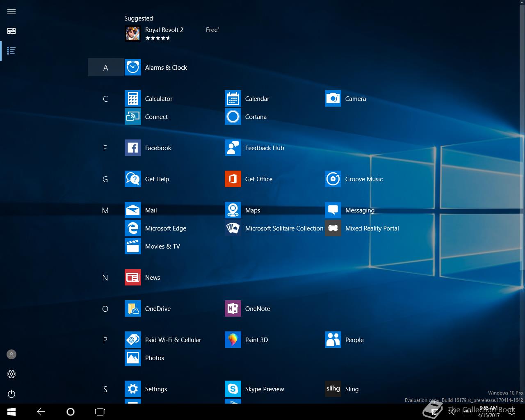
Task: Click the Windows Start button
Action: [11, 411]
